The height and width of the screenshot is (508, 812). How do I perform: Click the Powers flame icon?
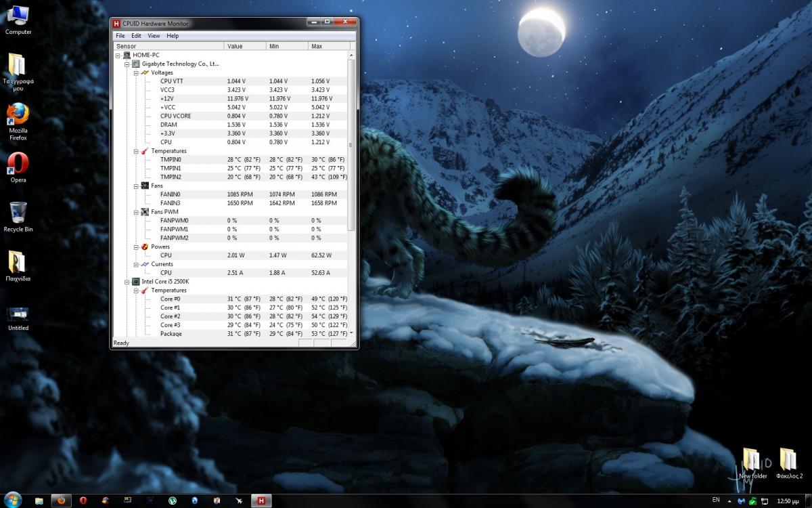[x=145, y=247]
